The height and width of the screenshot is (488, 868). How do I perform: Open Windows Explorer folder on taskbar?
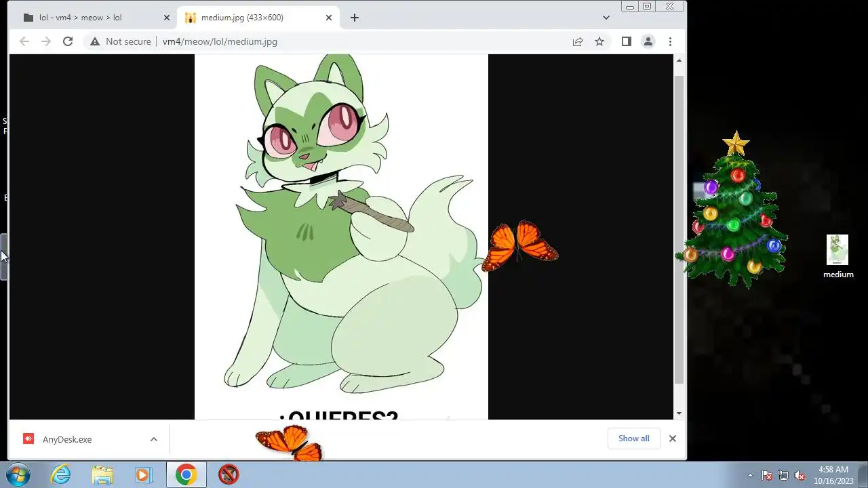(x=102, y=474)
